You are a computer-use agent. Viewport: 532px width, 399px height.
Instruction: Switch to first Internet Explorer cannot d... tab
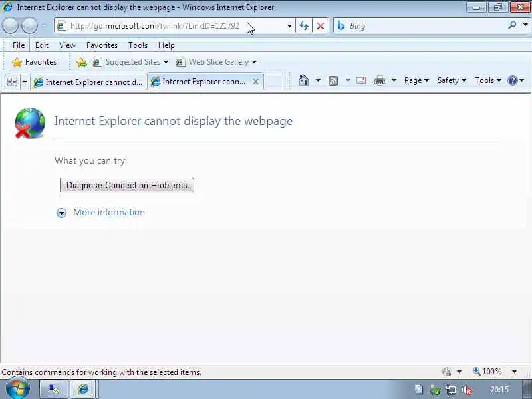point(89,82)
